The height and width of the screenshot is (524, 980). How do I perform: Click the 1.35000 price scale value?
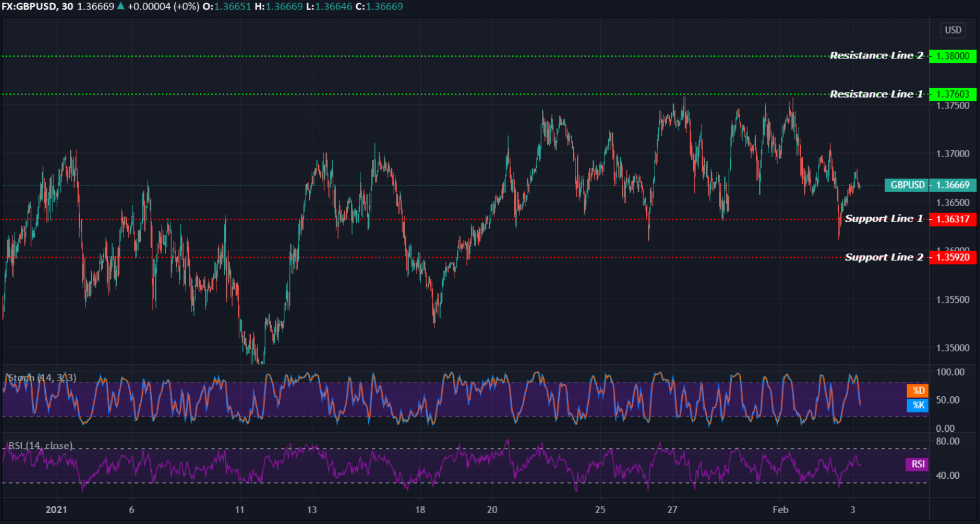point(953,348)
